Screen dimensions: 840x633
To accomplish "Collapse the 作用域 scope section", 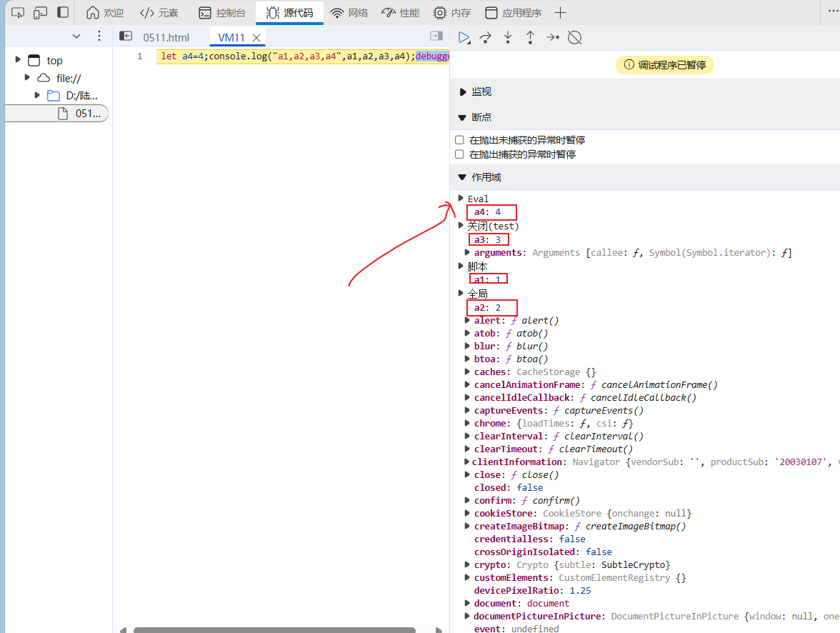I will tap(463, 177).
